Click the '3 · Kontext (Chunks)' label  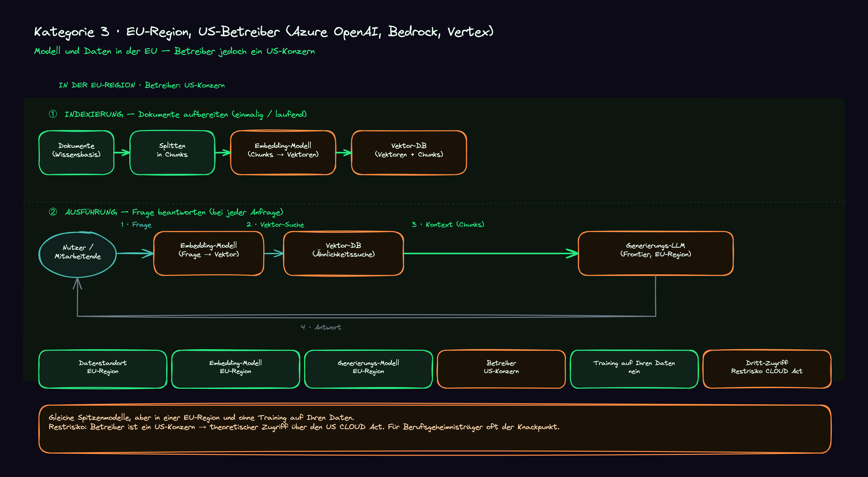(448, 225)
